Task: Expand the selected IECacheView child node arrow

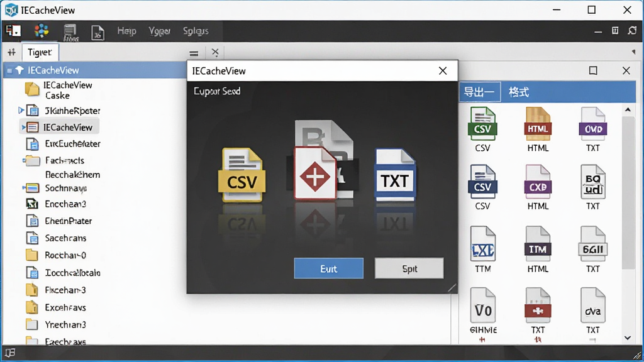Action: tap(23, 128)
